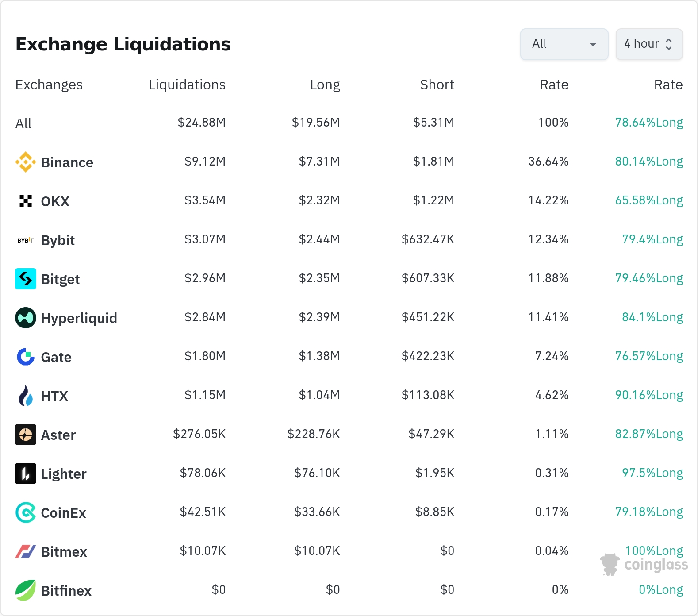Click the Bitmex logo icon
This screenshot has width=698, height=616.
click(26, 551)
